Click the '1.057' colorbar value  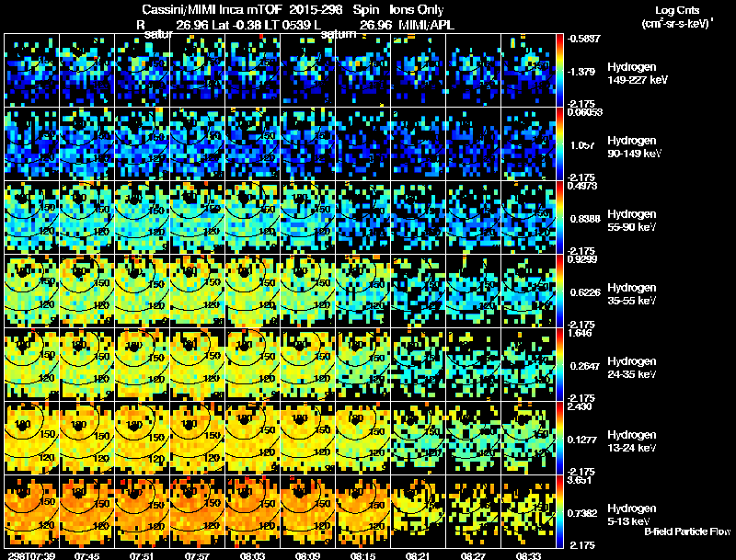coord(582,145)
